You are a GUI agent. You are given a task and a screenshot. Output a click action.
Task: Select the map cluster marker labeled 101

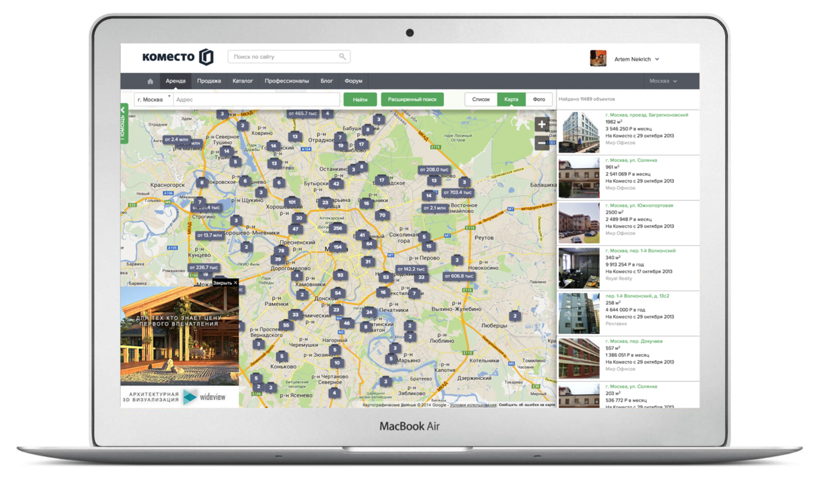point(291,202)
